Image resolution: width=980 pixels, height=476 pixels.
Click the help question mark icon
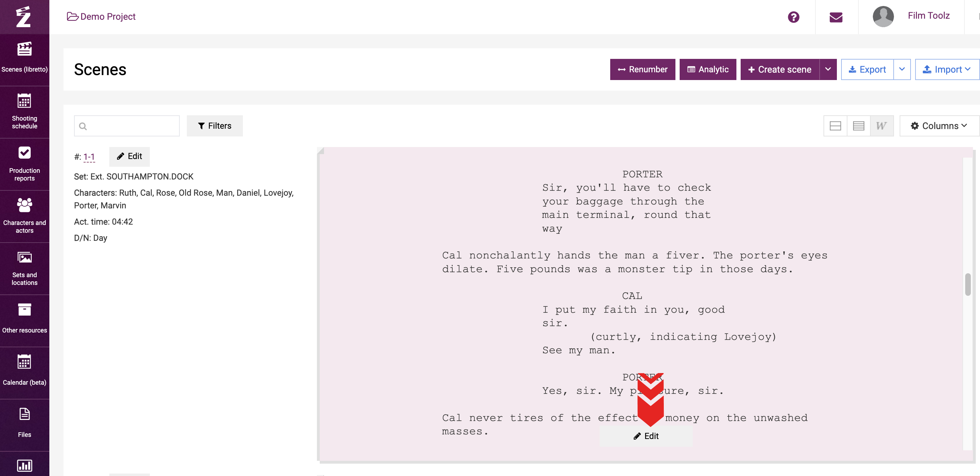pyautogui.click(x=793, y=17)
